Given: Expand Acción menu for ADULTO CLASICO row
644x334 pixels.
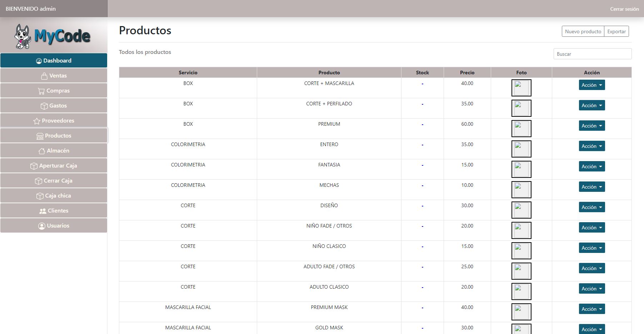Looking at the screenshot, I should (591, 289).
